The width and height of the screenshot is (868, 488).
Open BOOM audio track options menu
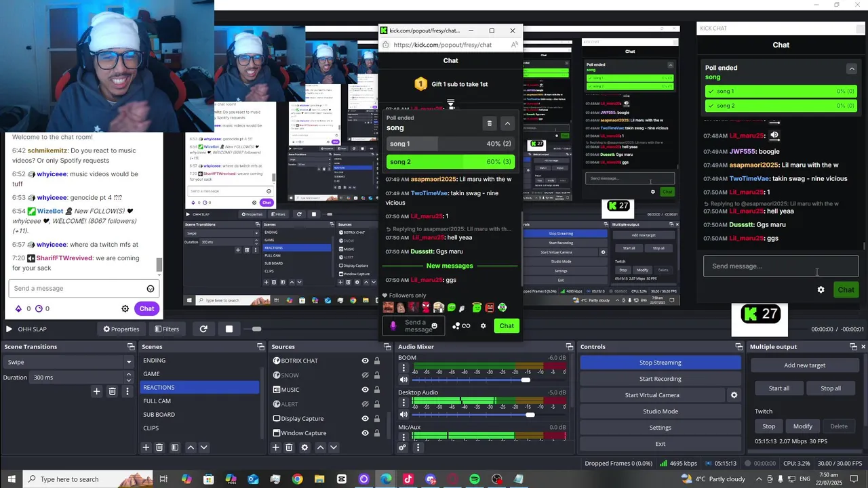tap(403, 369)
